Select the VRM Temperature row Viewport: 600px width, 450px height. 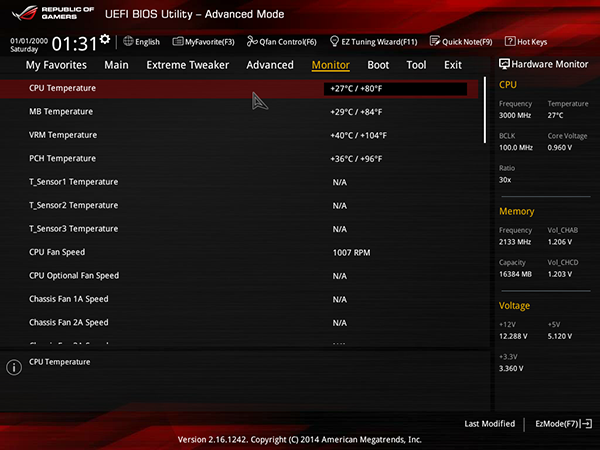point(239,135)
